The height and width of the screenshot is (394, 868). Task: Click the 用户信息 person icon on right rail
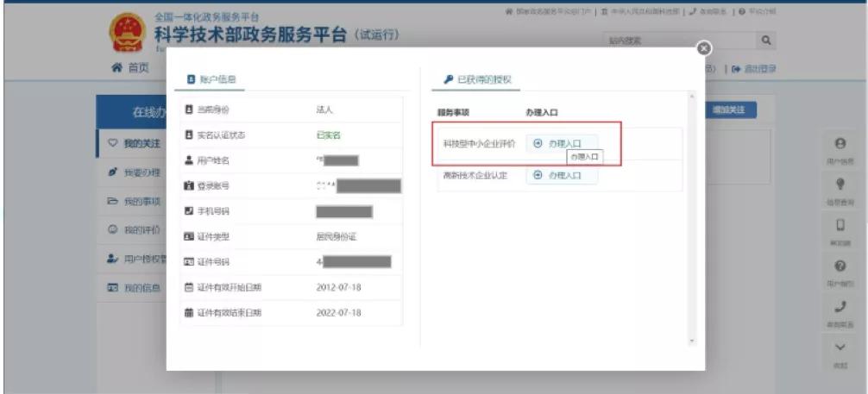click(x=840, y=145)
